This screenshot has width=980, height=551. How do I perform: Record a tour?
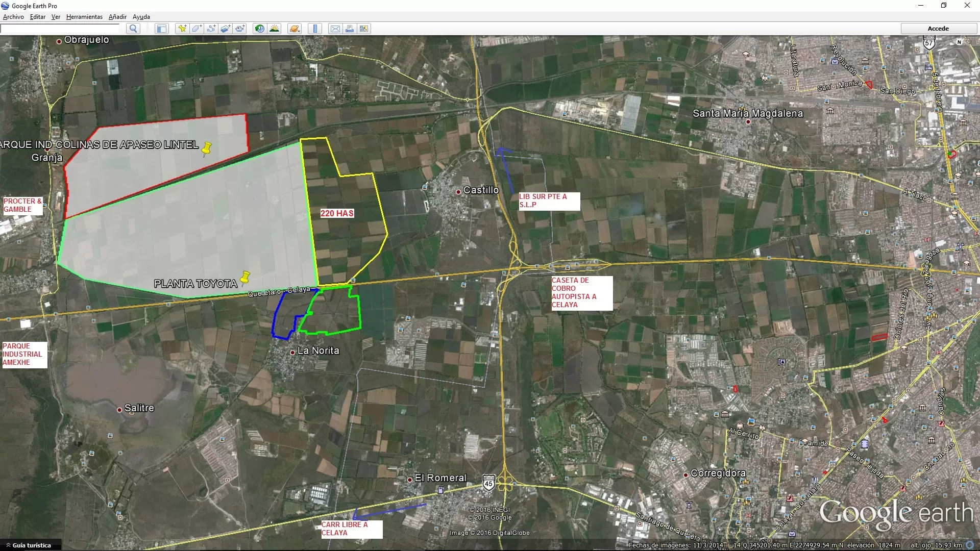click(x=240, y=29)
